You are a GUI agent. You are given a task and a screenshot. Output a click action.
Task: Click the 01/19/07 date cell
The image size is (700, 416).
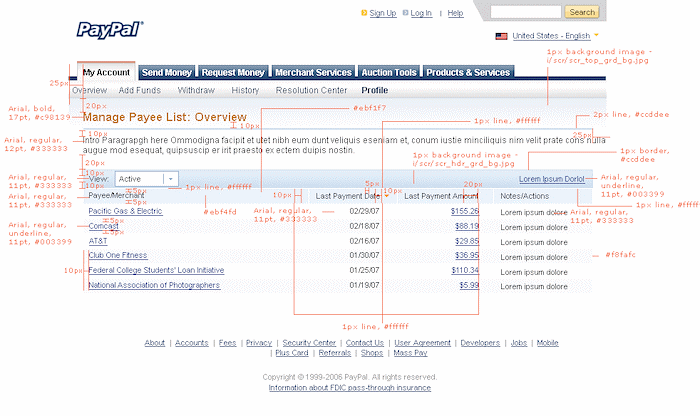pos(364,285)
